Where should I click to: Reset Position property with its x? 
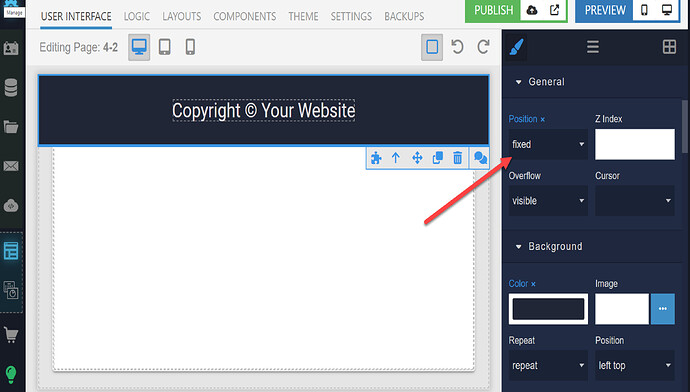coord(543,119)
